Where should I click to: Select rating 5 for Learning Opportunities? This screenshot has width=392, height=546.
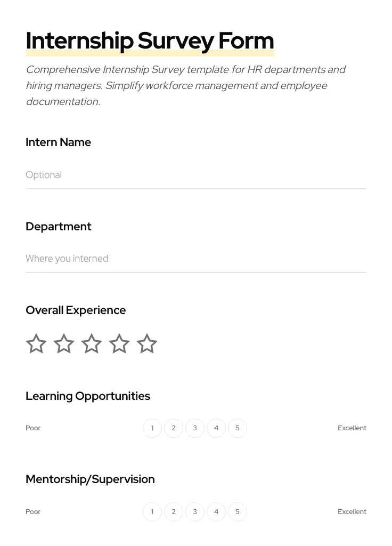[x=238, y=428]
